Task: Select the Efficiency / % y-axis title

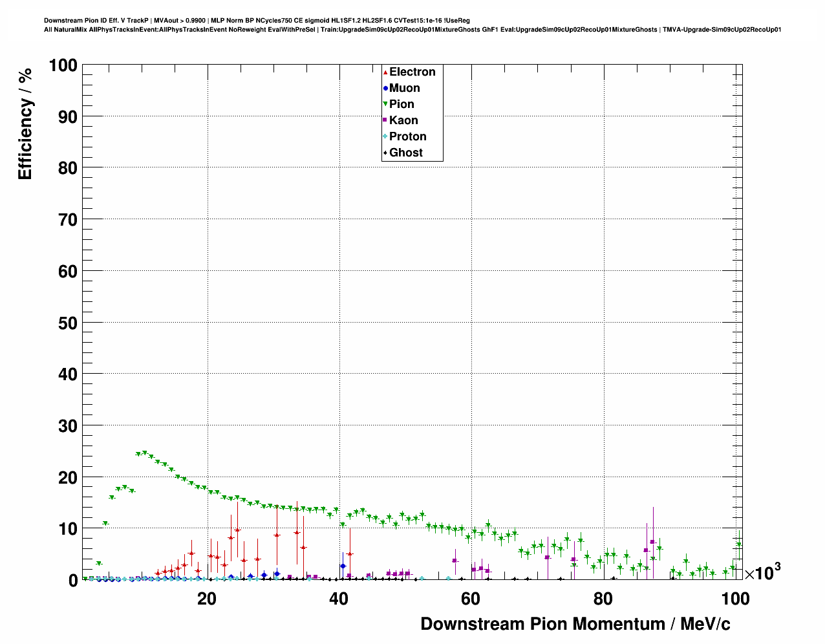Action: click(25, 123)
